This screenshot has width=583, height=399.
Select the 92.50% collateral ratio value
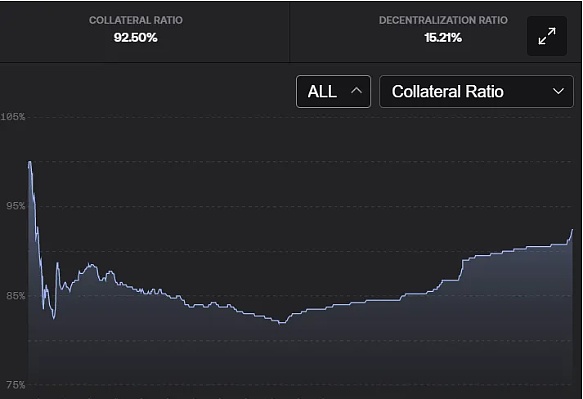click(x=136, y=38)
